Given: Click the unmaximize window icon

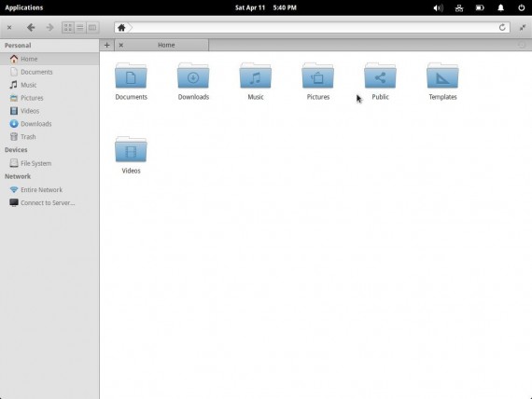Looking at the screenshot, I should coord(523,27).
